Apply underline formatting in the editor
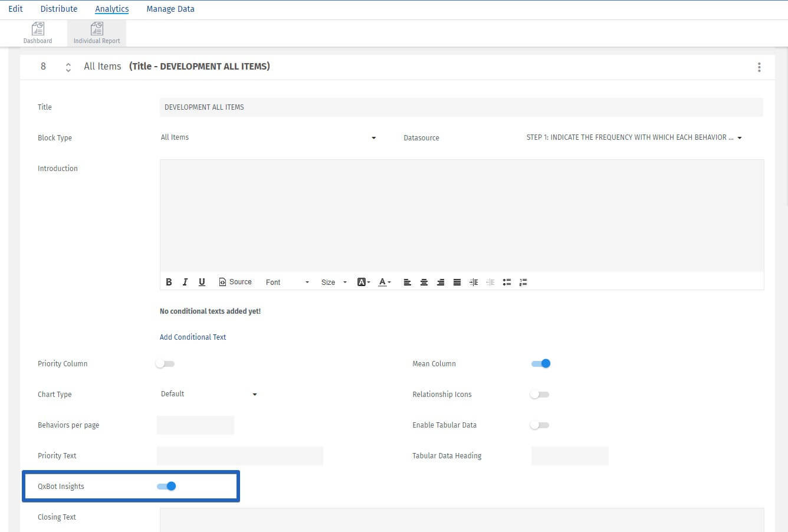This screenshot has height=532, width=788. (202, 282)
